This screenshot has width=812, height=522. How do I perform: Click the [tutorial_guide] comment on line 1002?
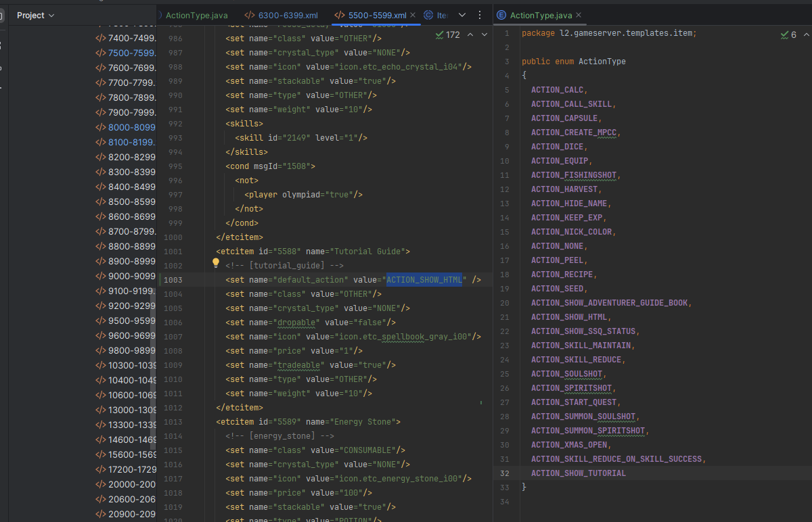[284, 265]
